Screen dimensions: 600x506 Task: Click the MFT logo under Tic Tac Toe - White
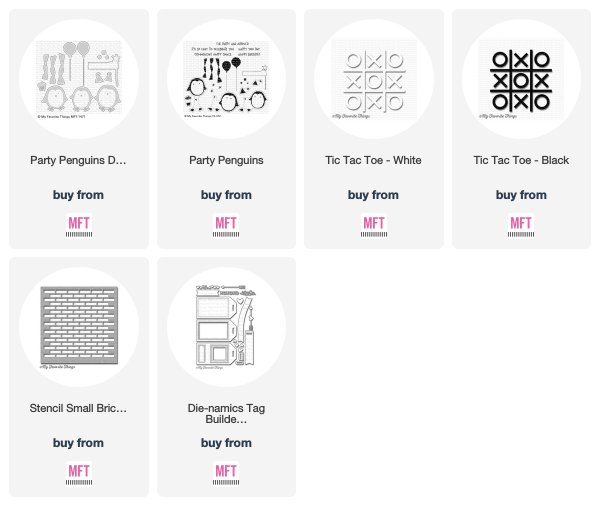coord(373,226)
